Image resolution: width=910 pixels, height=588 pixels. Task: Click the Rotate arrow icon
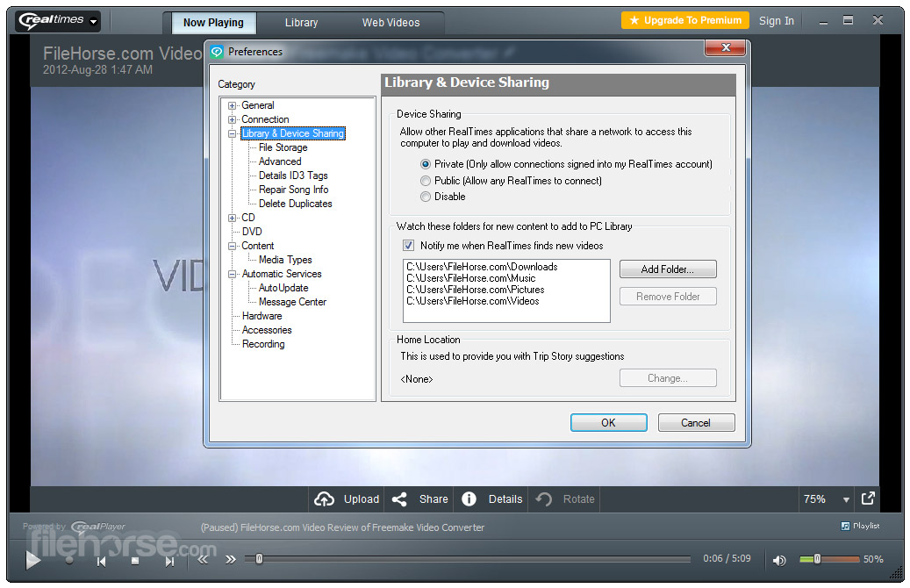[544, 499]
